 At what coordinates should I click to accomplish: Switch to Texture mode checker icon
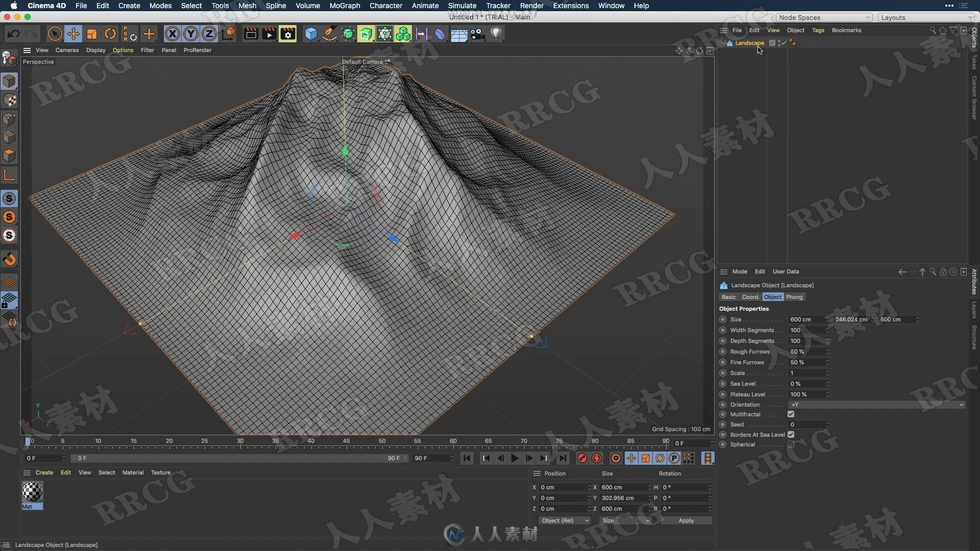coord(9,100)
